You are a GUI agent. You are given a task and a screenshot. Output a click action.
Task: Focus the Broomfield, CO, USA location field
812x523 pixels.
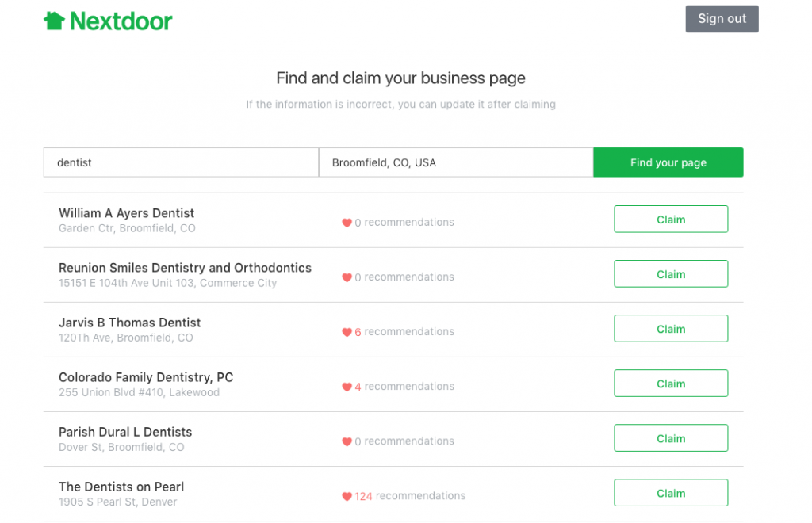[x=456, y=162]
